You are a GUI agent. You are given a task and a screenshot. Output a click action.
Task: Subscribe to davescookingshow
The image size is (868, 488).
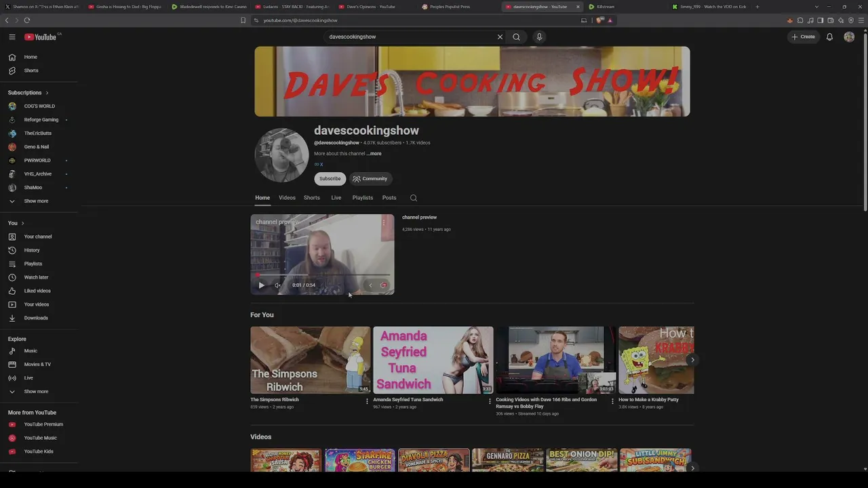coord(330,179)
